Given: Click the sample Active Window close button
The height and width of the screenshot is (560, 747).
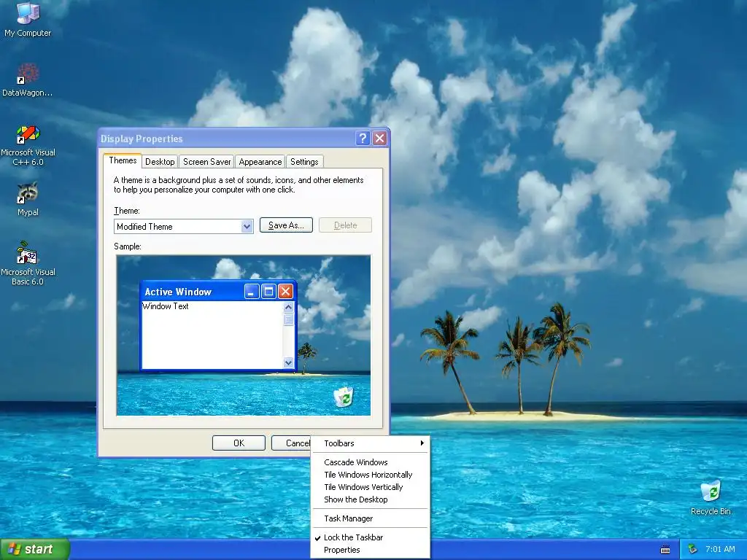Looking at the screenshot, I should (285, 292).
